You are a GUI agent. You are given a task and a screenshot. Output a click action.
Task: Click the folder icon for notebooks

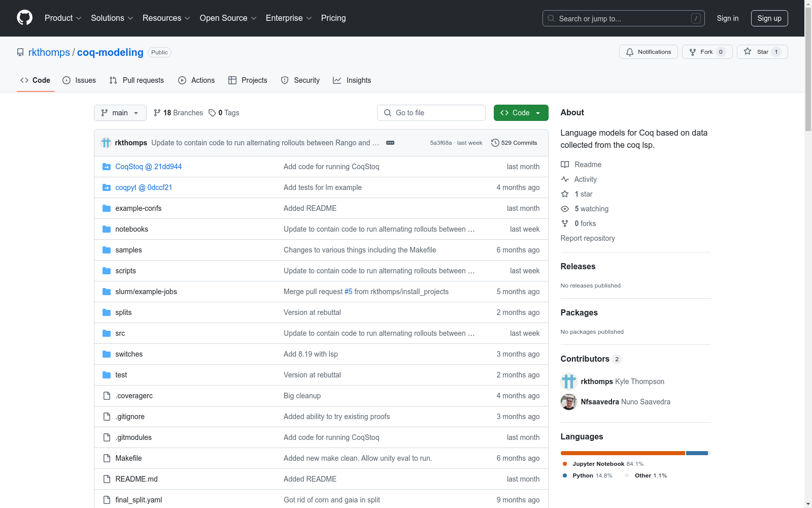[107, 229]
